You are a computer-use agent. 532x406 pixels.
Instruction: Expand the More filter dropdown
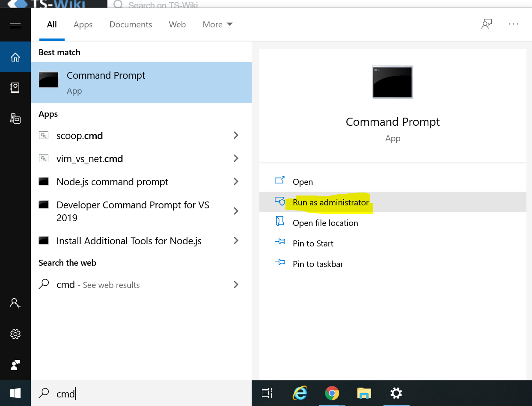pyautogui.click(x=217, y=25)
